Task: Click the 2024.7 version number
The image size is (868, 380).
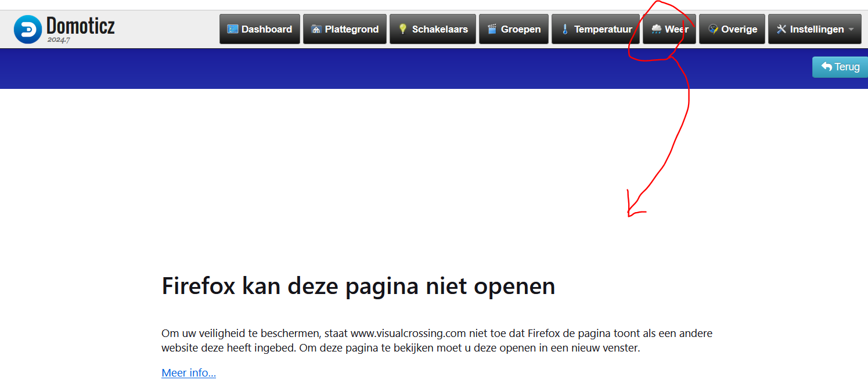Action: [x=59, y=40]
